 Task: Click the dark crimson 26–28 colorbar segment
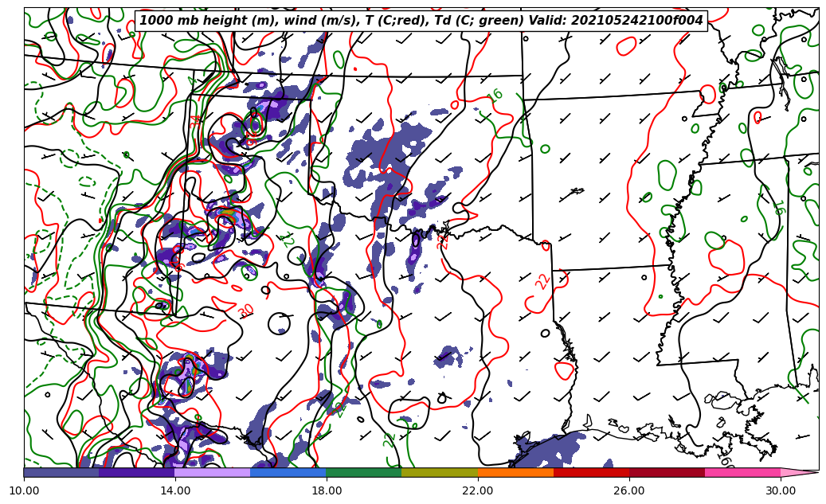[x=667, y=472]
